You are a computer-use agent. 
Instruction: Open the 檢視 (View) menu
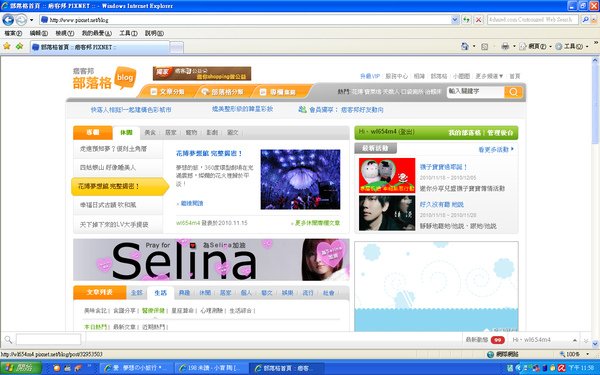coord(65,33)
